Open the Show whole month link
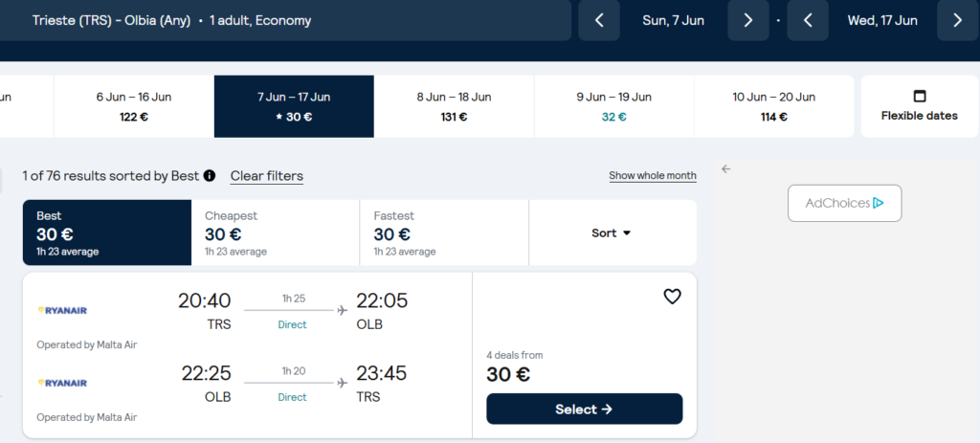This screenshot has width=980, height=443. click(x=653, y=176)
